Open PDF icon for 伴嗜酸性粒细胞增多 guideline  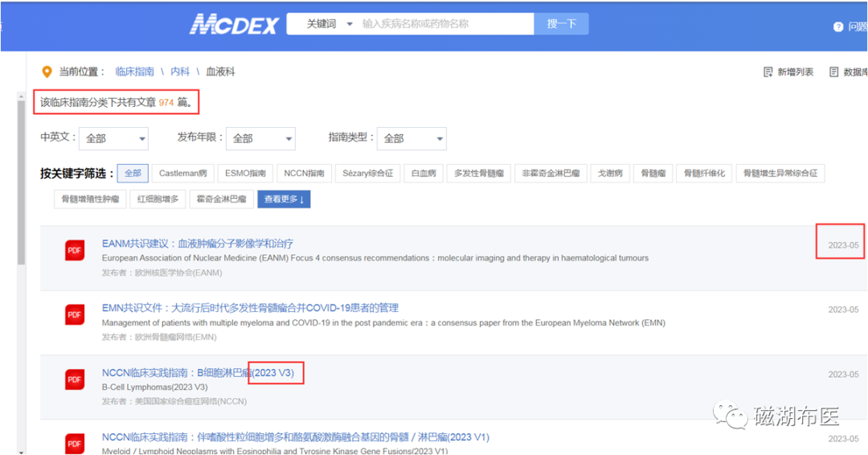[x=75, y=444]
